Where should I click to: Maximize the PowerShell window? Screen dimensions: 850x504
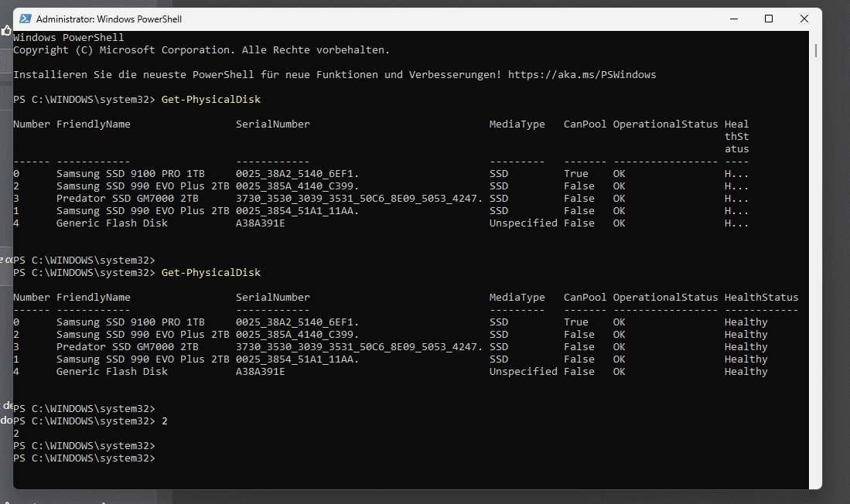(x=768, y=19)
